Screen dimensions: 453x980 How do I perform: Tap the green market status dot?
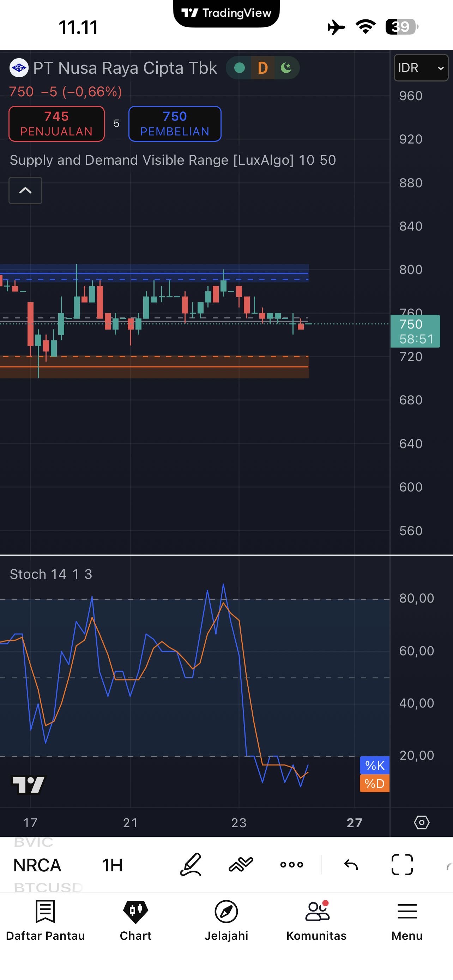[x=239, y=68]
